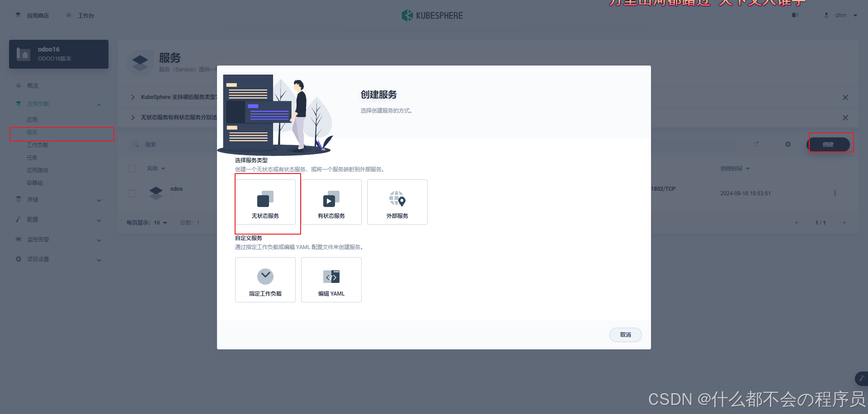868x414 pixels.
Task: Close the second help tip with its X
Action: coord(845,118)
